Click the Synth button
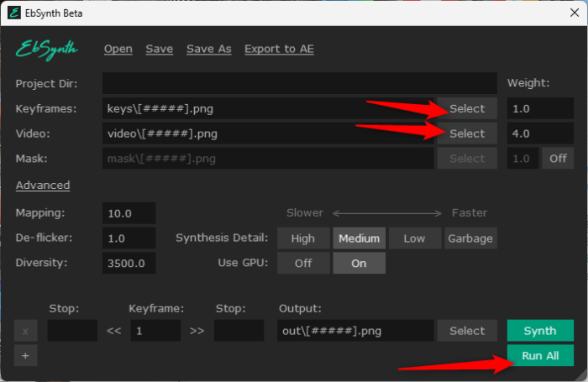Image resolution: width=588 pixels, height=382 pixels. pyautogui.click(x=540, y=331)
